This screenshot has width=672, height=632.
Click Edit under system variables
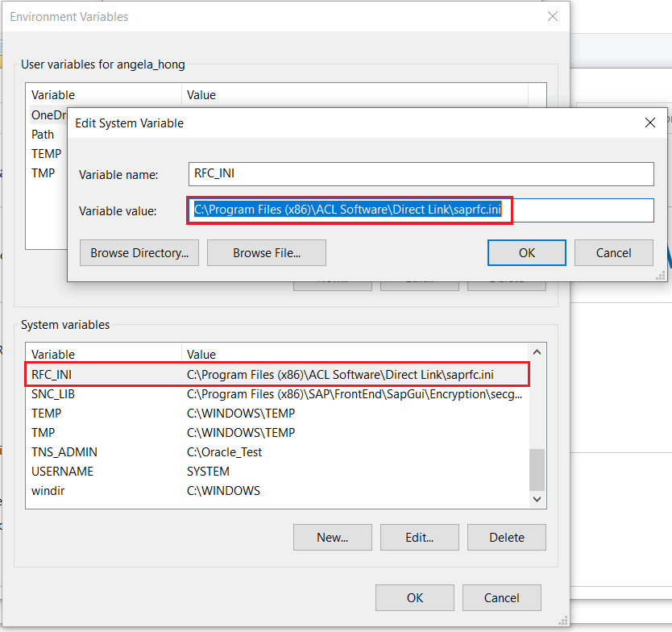click(x=419, y=537)
